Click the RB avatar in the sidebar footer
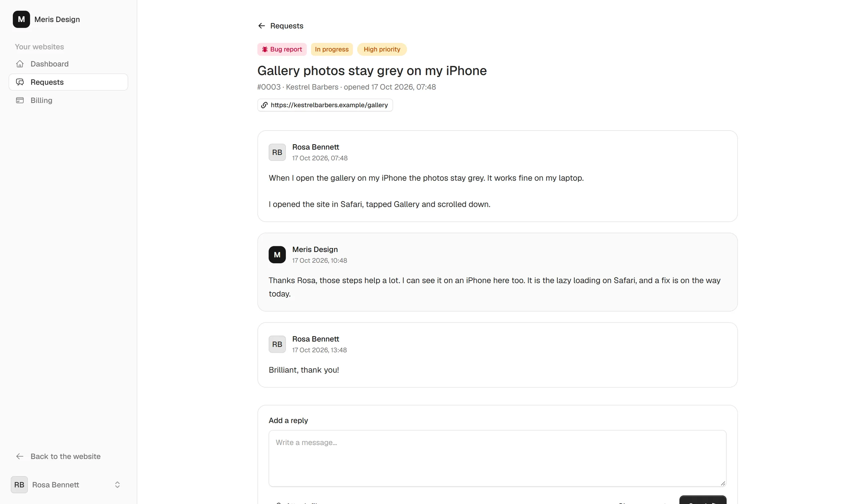Viewport: 858px width, 504px height. coord(19,485)
